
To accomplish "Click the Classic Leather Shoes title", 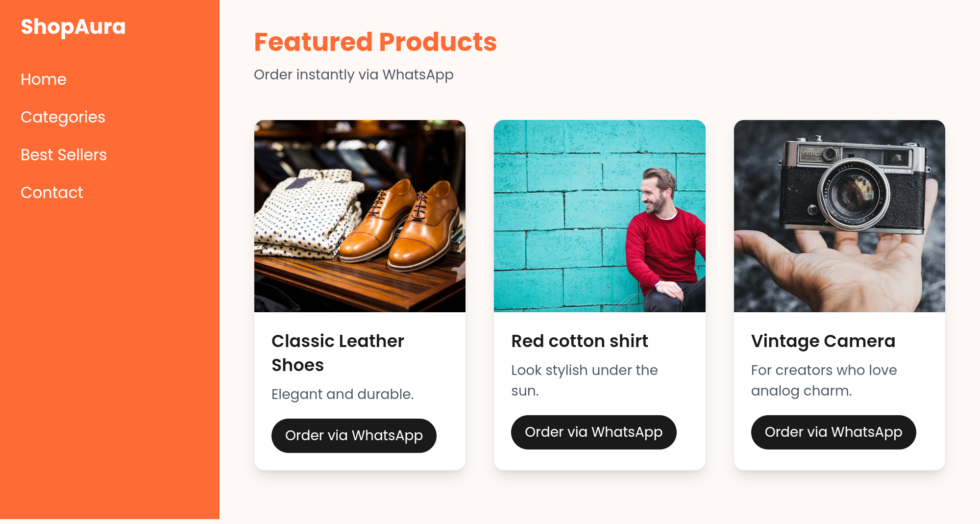I will tap(338, 353).
